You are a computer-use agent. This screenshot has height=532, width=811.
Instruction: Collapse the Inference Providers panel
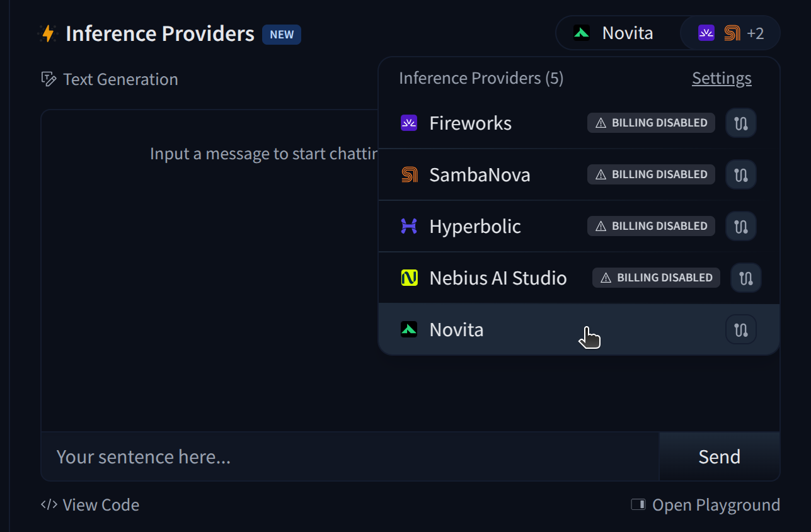pos(481,77)
